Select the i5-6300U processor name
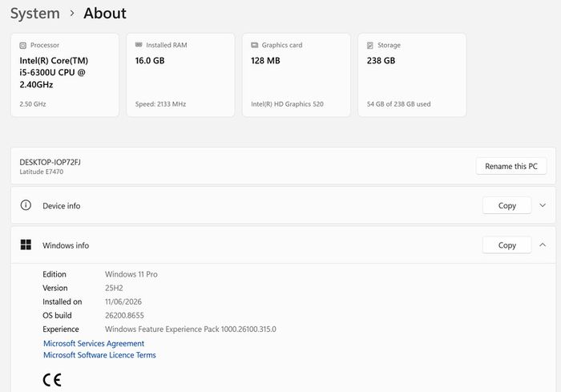 coord(54,73)
